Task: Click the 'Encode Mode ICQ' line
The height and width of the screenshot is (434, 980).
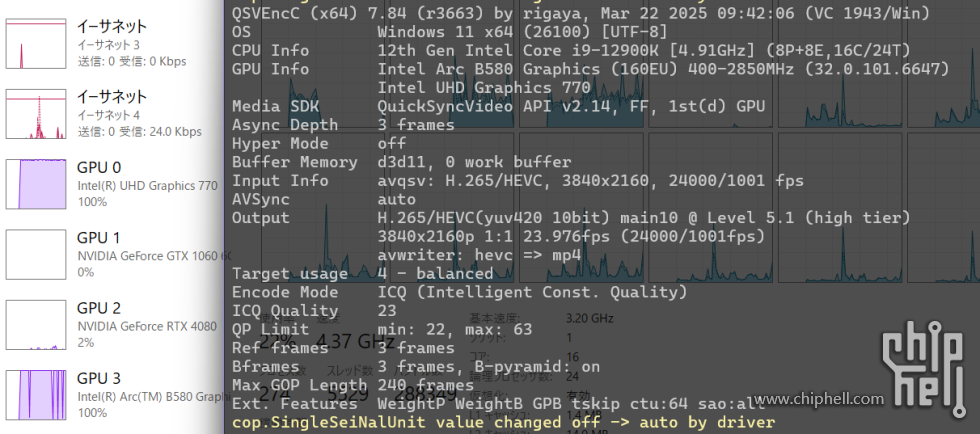Action: [459, 293]
